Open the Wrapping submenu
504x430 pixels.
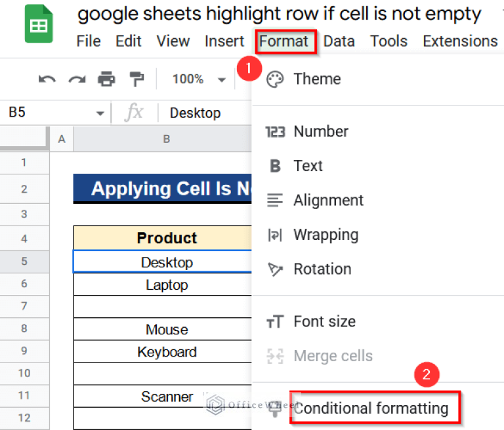tap(325, 235)
